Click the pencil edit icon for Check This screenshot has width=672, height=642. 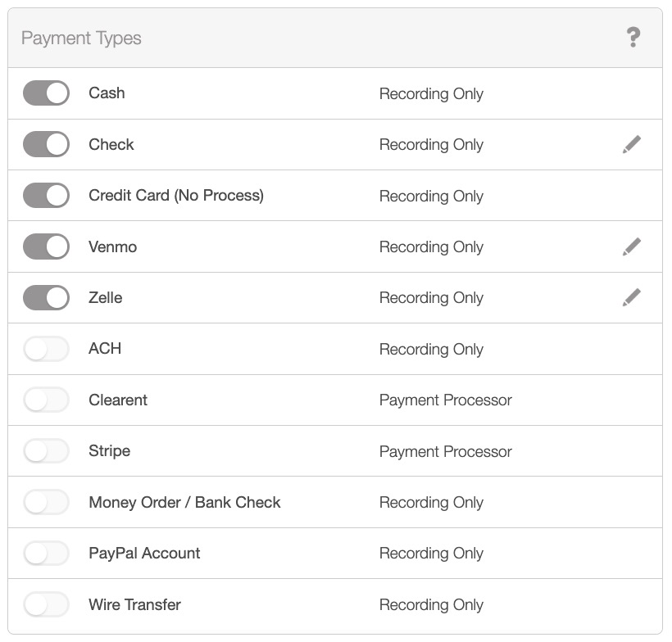pos(631,145)
